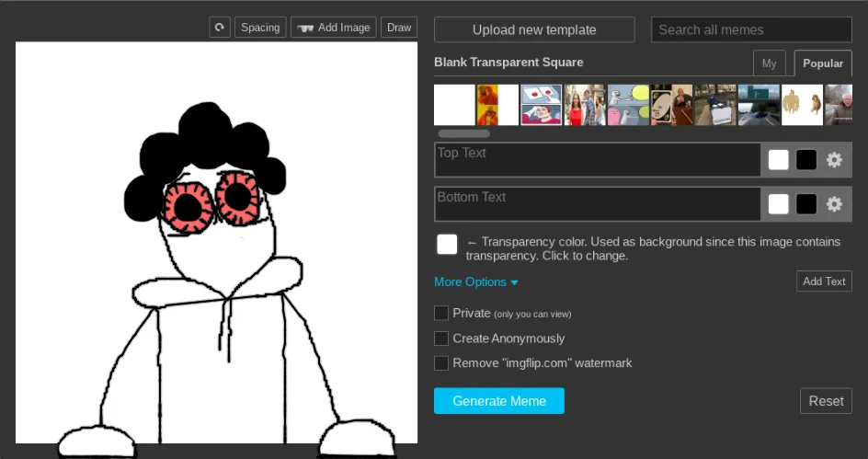Click the rotate image icon button

point(220,27)
